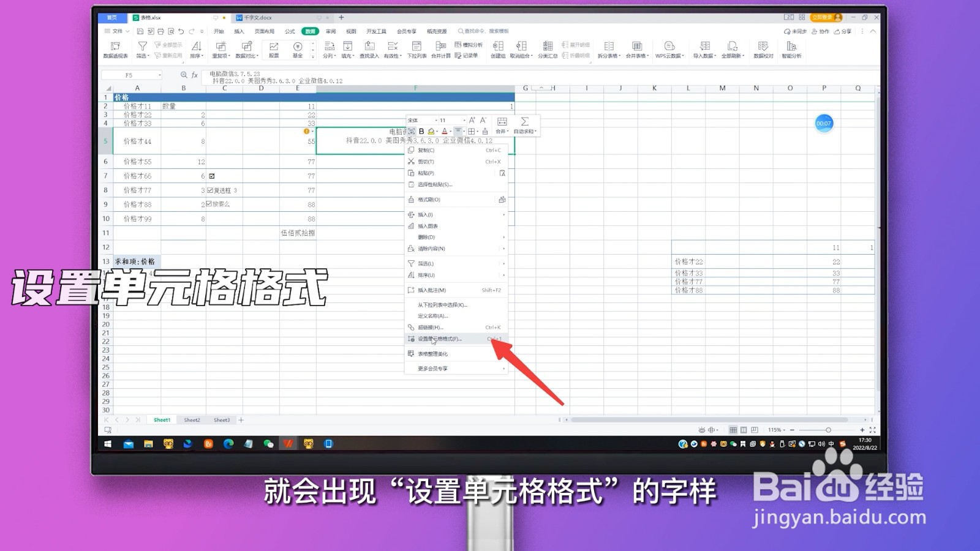Click the Windows Start button
Viewport: 980px width, 551px height.
108,444
